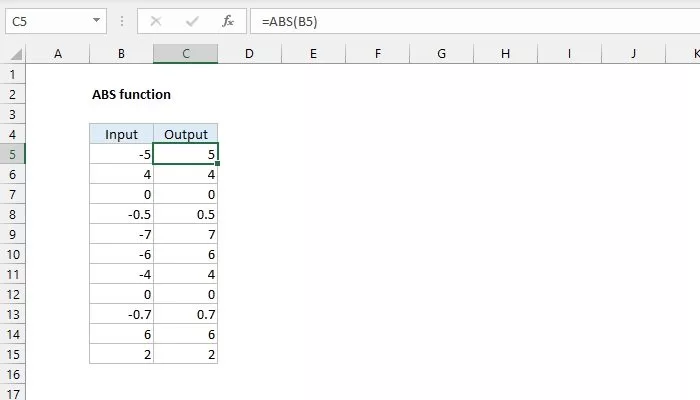Select the row 16 header
This screenshot has width=700, height=400.
(13, 374)
